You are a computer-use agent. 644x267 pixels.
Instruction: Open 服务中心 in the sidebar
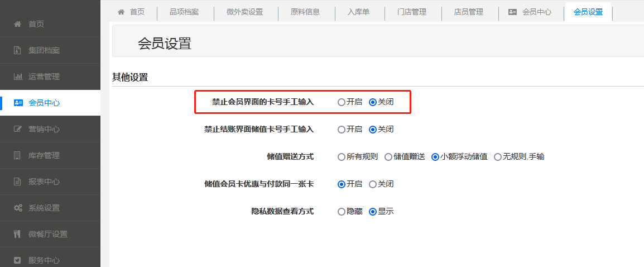[44, 260]
